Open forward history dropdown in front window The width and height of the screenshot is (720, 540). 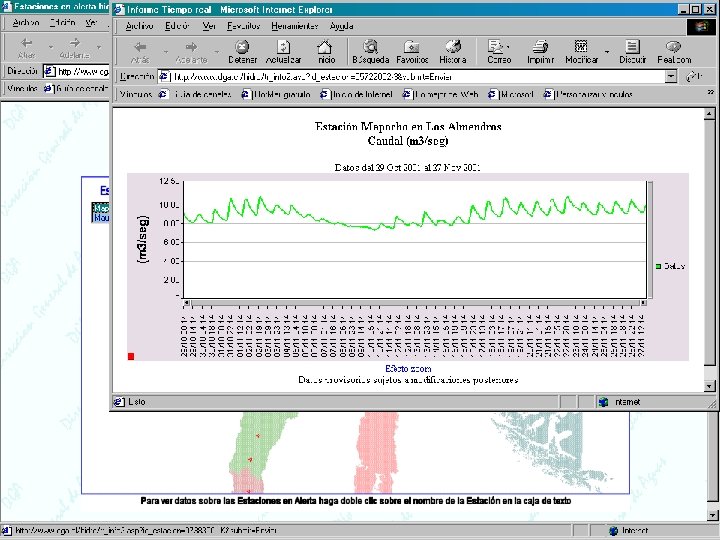216,51
